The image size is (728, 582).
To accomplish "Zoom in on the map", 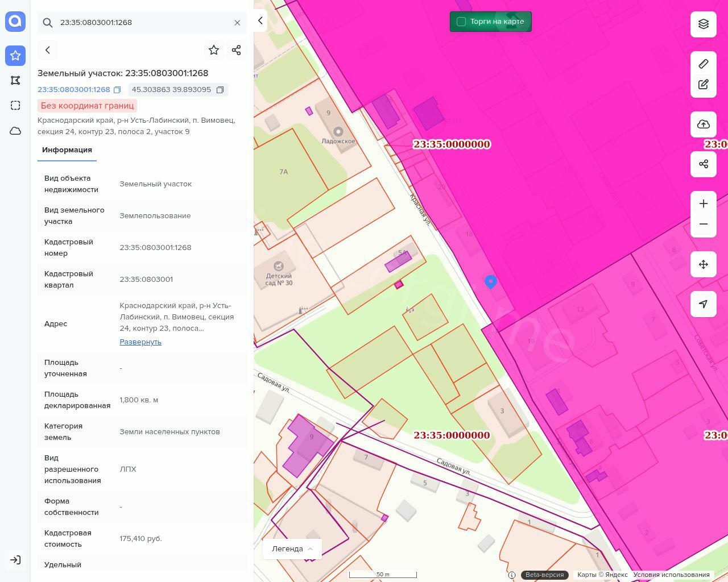I will pyautogui.click(x=704, y=203).
